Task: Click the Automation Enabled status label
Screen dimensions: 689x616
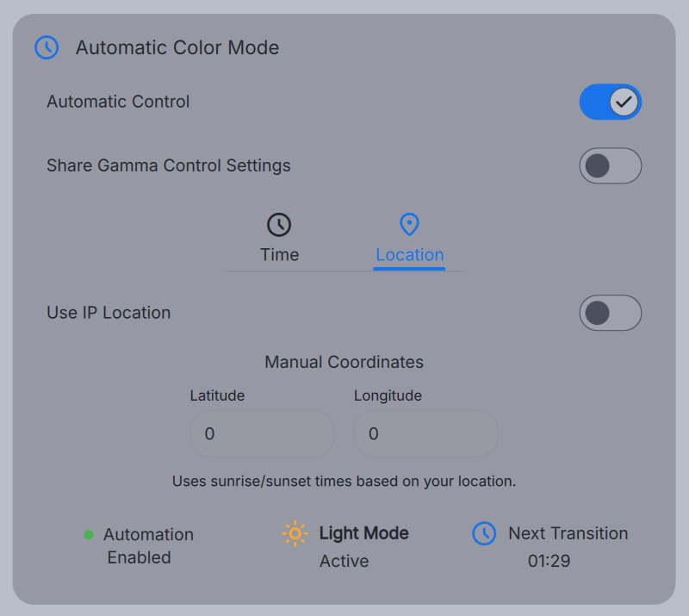Action: [148, 545]
